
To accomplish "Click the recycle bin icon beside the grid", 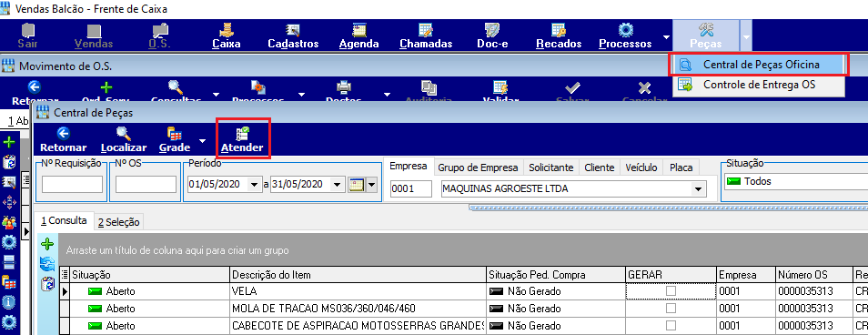I will [x=47, y=284].
